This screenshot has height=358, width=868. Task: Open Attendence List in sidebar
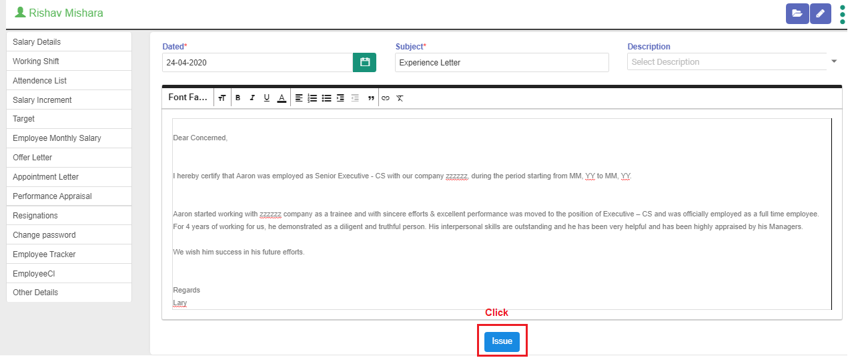(x=69, y=81)
